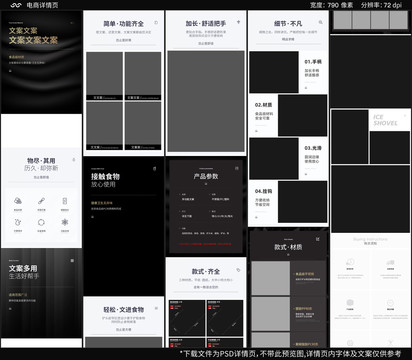
Task: Click the 分辨率: 72 dpi label
Action: click(x=381, y=5)
